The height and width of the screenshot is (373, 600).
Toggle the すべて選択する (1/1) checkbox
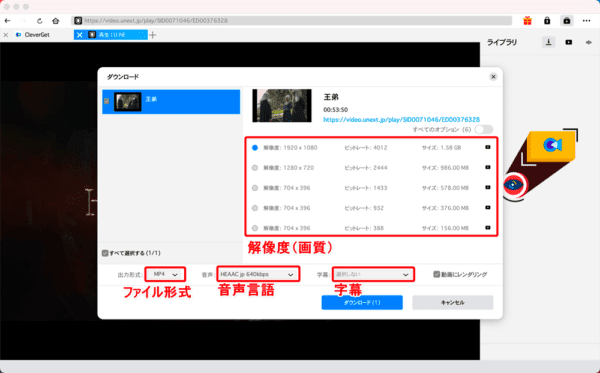(105, 253)
